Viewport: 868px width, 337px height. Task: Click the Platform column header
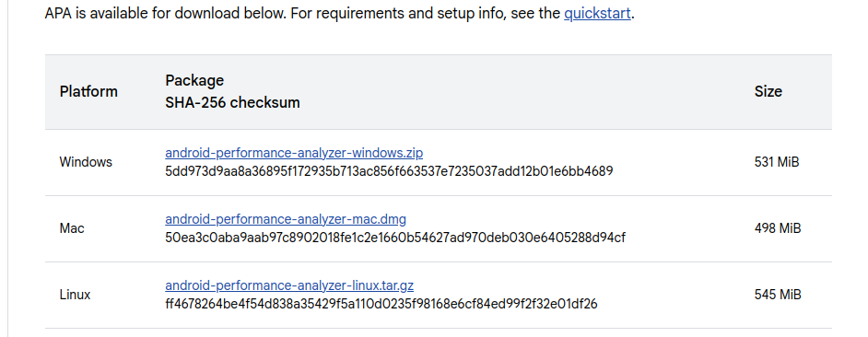pyautogui.click(x=88, y=91)
